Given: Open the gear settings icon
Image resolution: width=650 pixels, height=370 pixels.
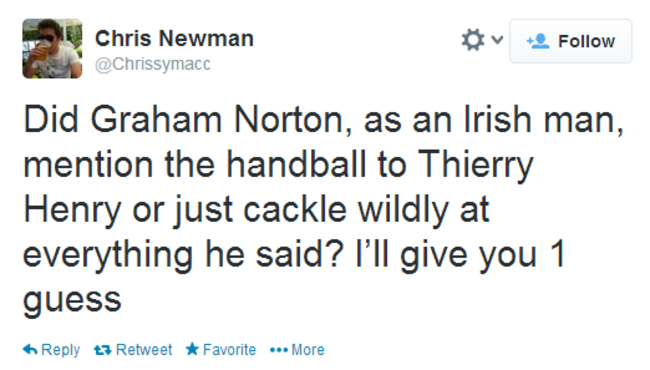Looking at the screenshot, I should 473,40.
